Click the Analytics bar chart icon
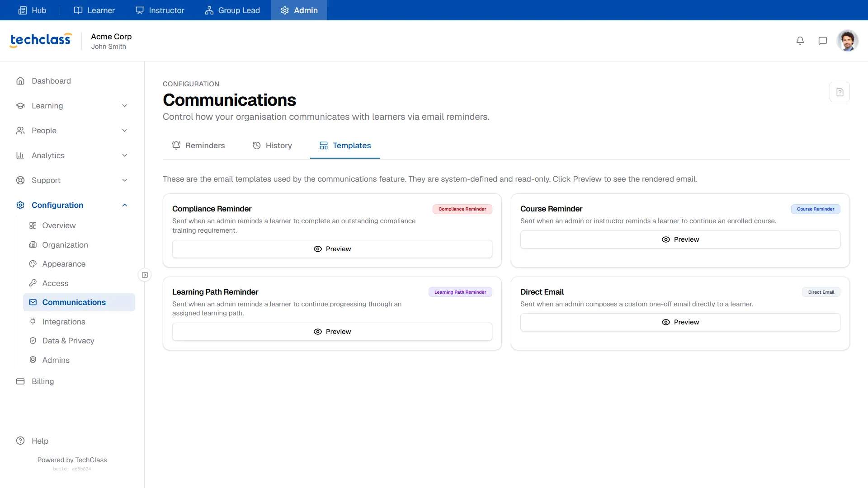868x488 pixels. 20,155
